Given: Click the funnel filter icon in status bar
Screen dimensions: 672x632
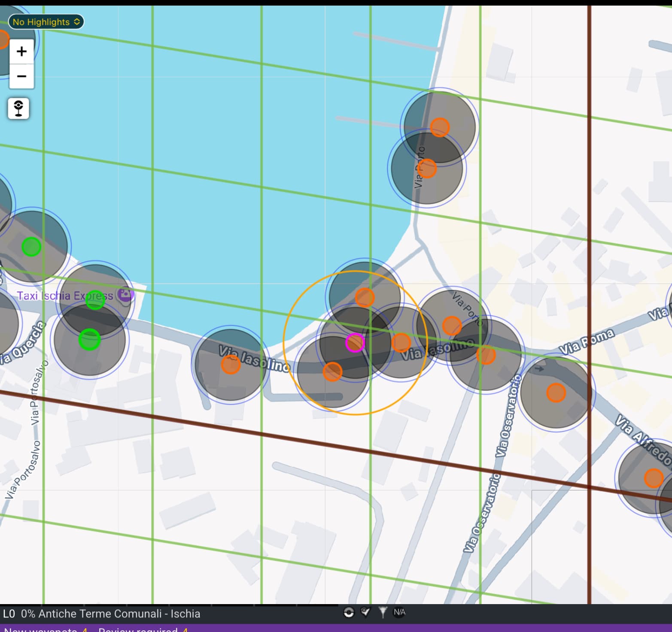Looking at the screenshot, I should [383, 612].
